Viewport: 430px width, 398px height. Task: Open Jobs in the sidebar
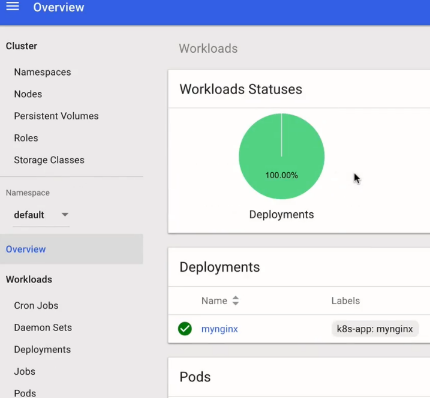pyautogui.click(x=25, y=372)
